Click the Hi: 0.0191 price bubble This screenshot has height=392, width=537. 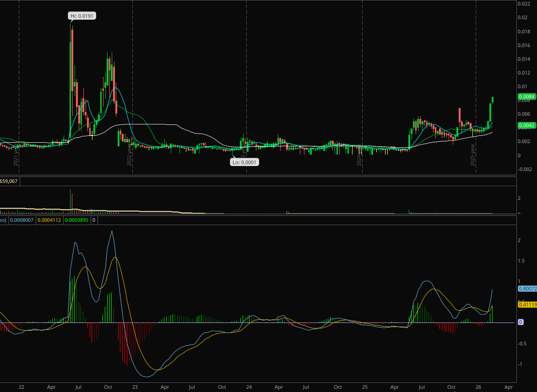coord(82,16)
